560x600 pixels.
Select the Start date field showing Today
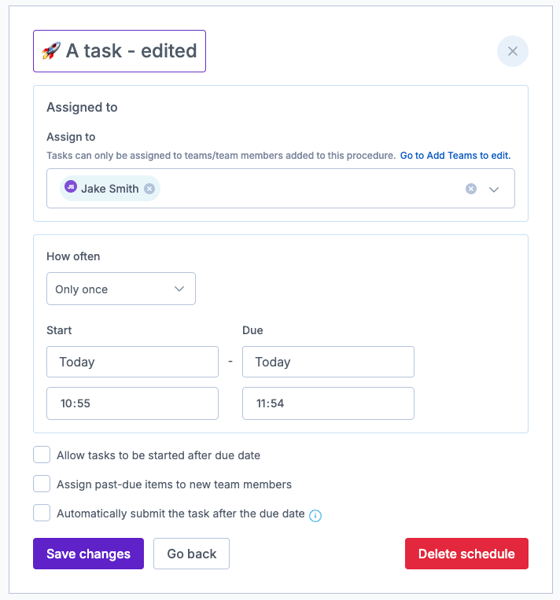coord(132,362)
